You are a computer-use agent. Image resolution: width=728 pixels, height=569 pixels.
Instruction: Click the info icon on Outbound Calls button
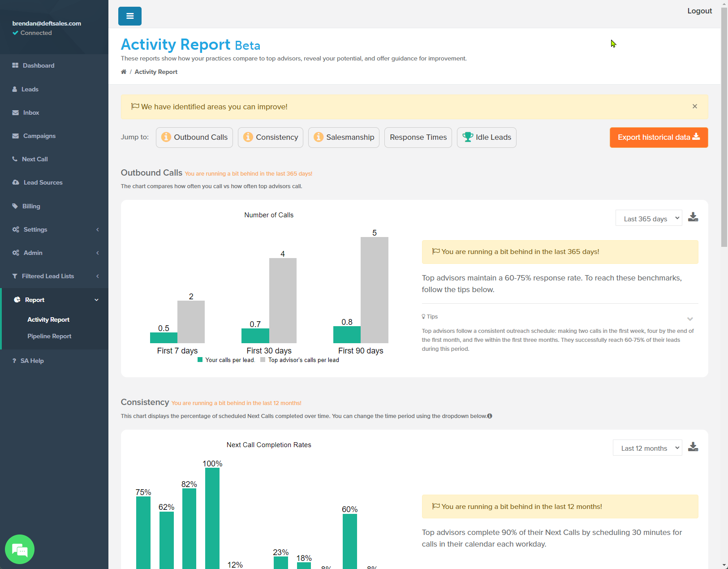click(166, 137)
